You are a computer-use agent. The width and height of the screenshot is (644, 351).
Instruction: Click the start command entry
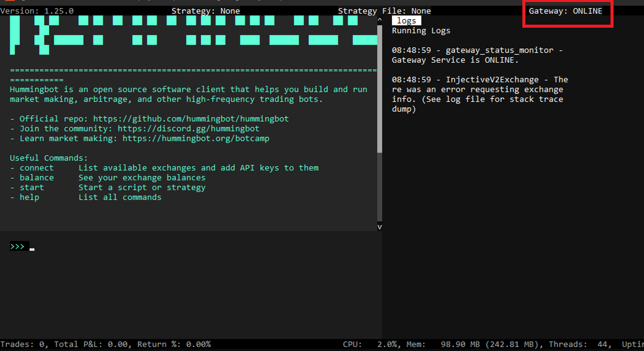click(32, 188)
